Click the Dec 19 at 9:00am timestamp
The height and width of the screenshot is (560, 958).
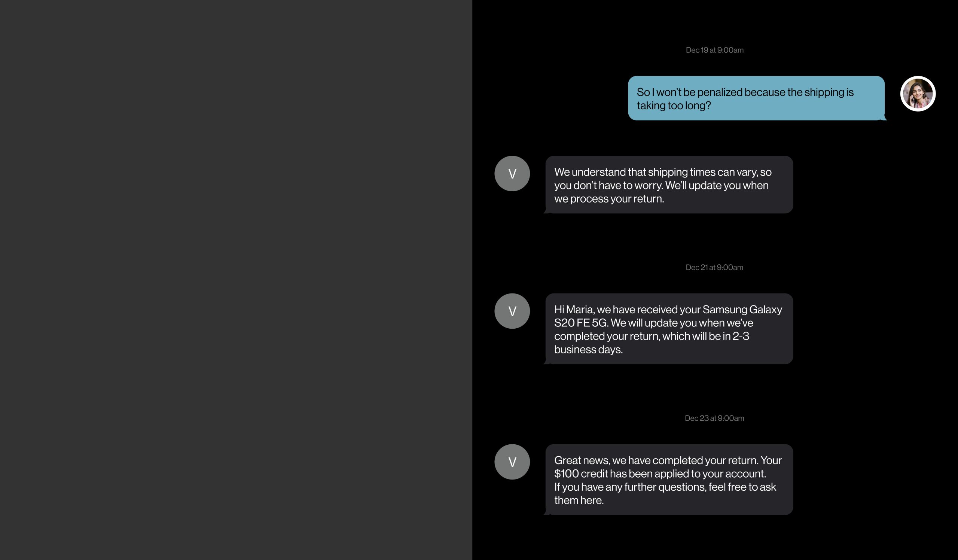(x=714, y=50)
